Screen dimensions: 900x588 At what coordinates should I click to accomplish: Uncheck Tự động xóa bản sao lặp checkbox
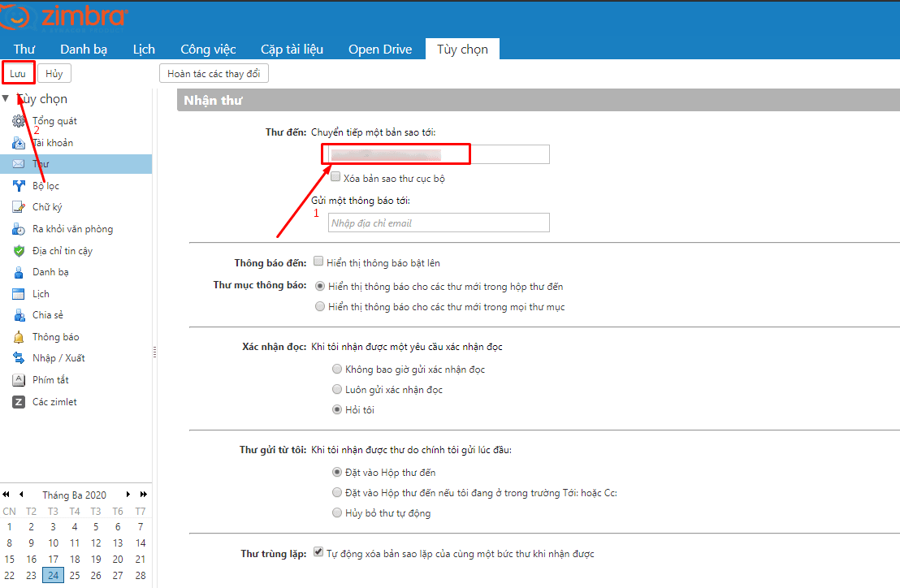(x=318, y=552)
